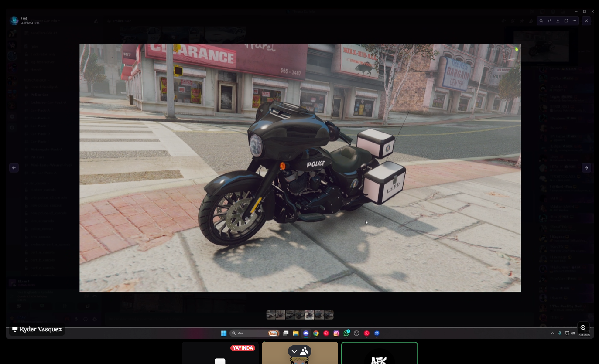The image size is (599, 364).
Task: Open WhatsApp from the taskbar
Action: coord(346,333)
